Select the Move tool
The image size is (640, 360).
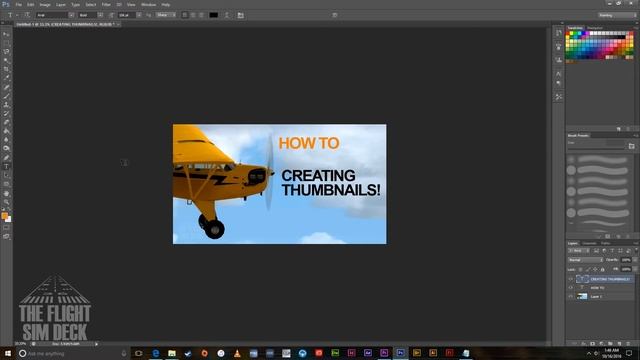(6, 34)
